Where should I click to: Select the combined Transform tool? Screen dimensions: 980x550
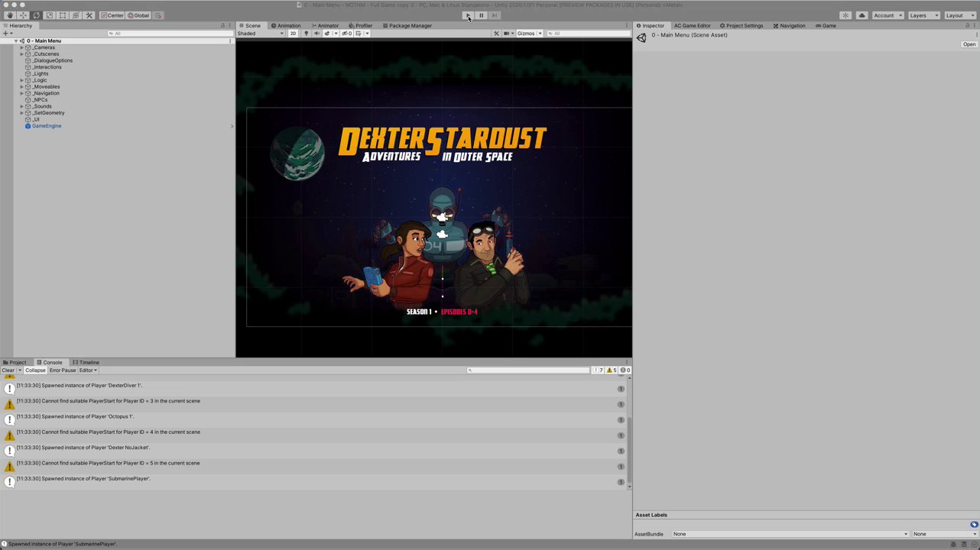coord(76,15)
